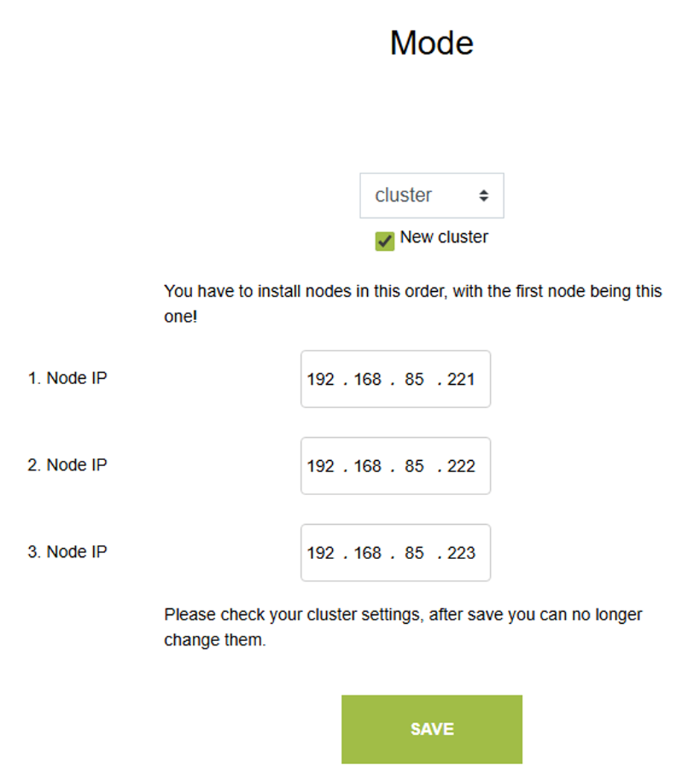
Task: Click the "New cluster" label text
Action: (x=444, y=238)
